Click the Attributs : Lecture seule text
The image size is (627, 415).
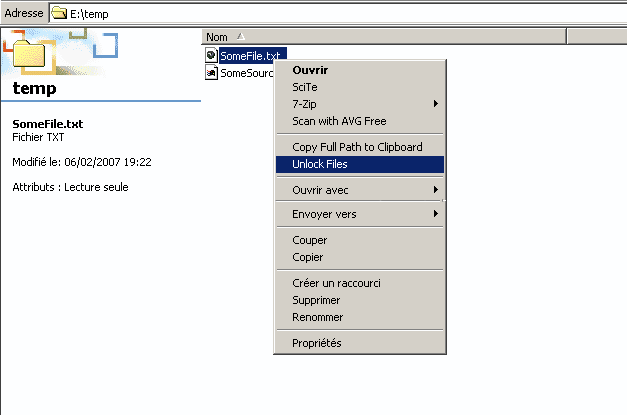tap(70, 187)
